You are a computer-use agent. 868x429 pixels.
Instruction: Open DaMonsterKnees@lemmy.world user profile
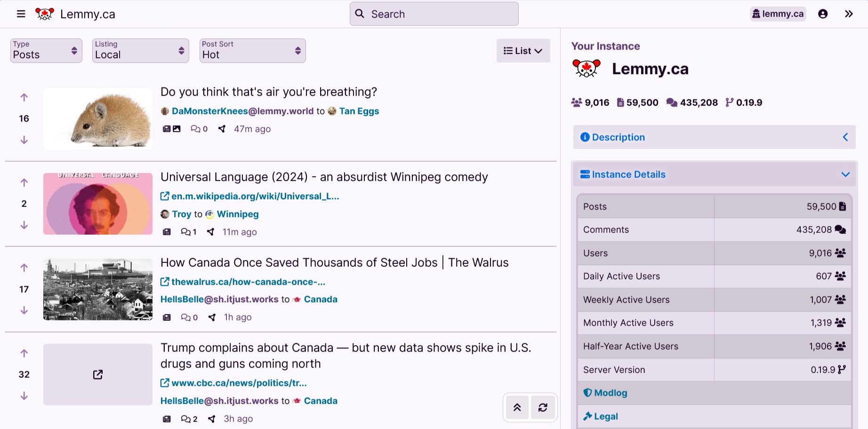click(237, 111)
